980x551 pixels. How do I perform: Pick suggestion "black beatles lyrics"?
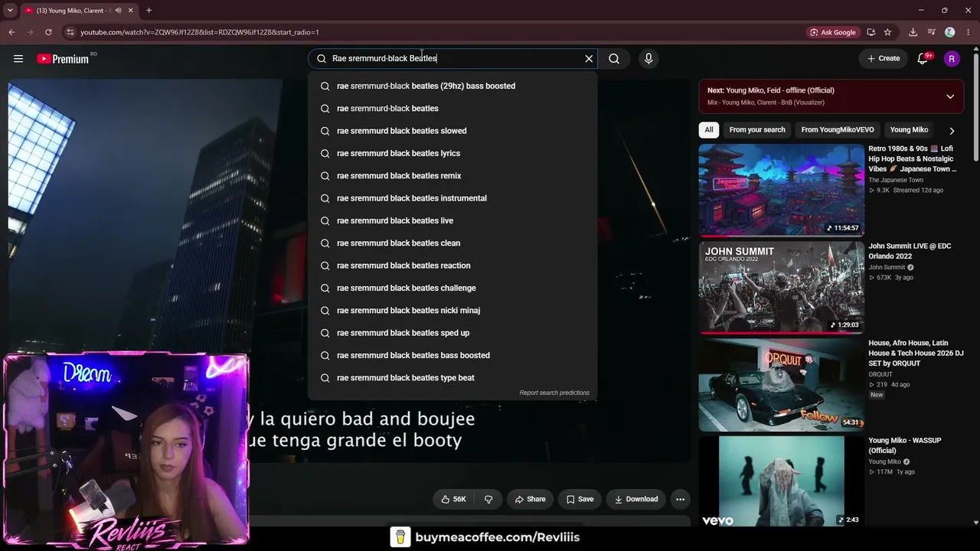452,153
